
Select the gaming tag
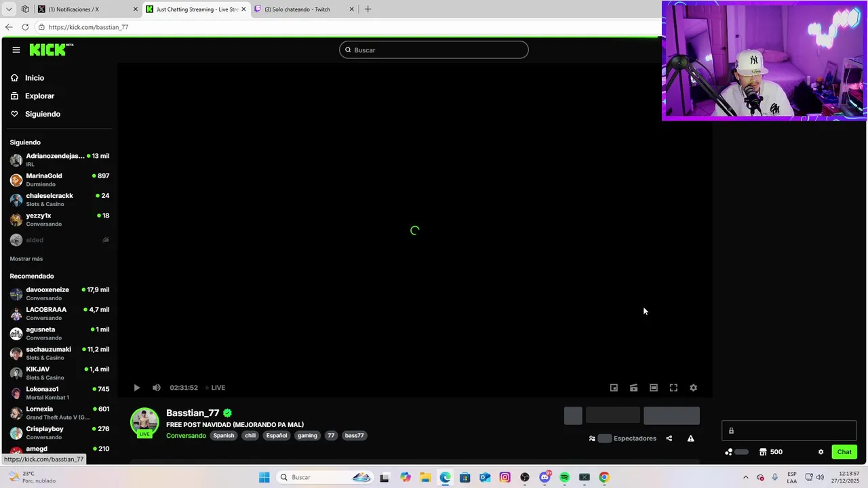pos(307,436)
